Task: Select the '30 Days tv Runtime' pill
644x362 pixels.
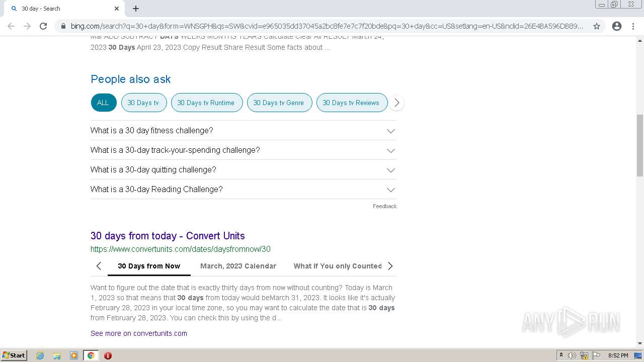Action: (x=206, y=103)
